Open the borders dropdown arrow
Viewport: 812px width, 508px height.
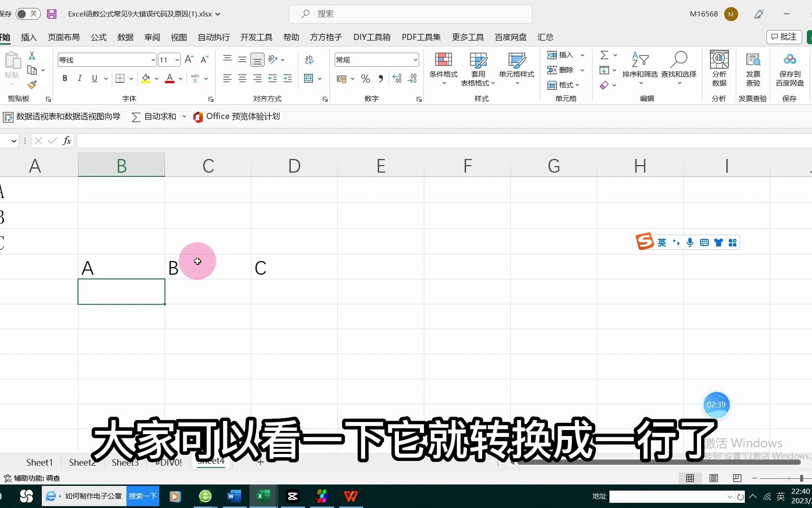(131, 79)
